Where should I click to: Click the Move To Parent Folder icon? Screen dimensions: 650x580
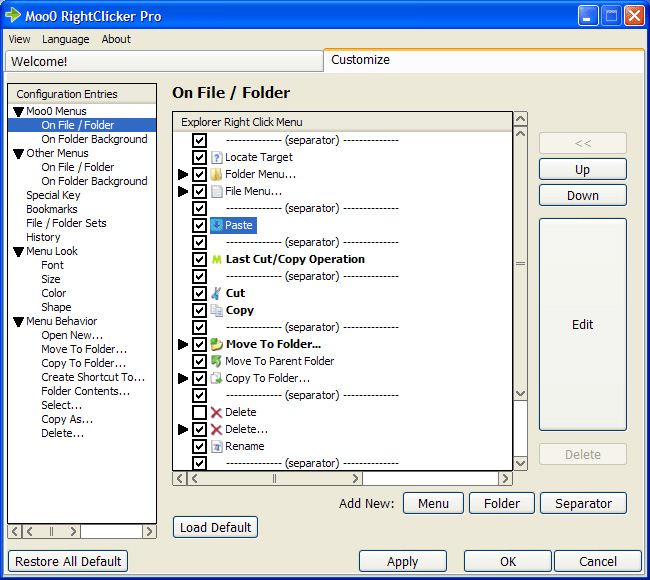(216, 362)
